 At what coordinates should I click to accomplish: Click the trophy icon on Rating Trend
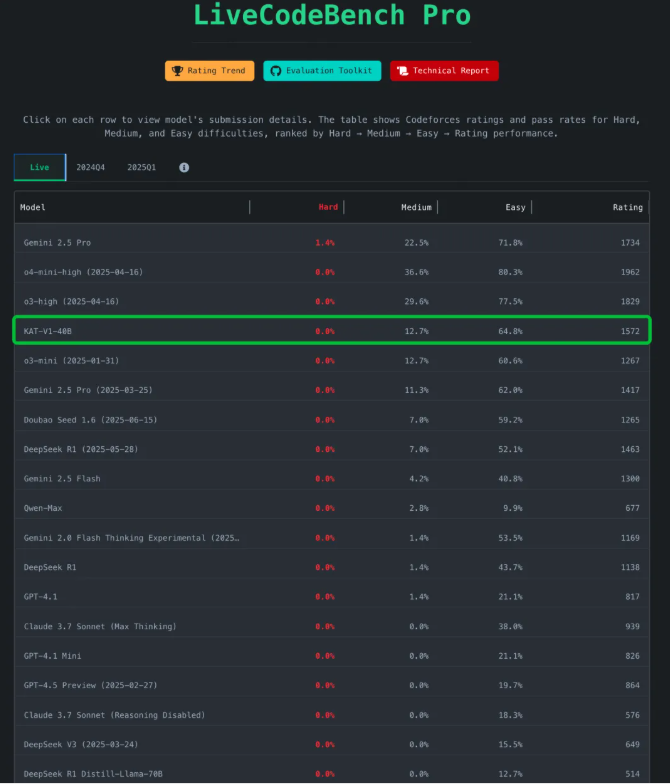click(x=177, y=71)
